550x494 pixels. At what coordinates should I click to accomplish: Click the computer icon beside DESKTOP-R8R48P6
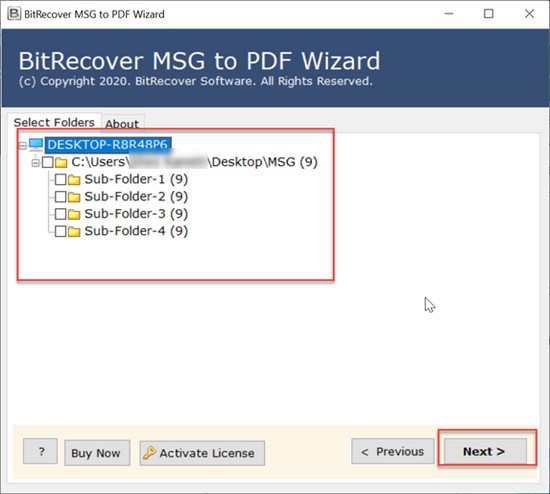[36, 145]
